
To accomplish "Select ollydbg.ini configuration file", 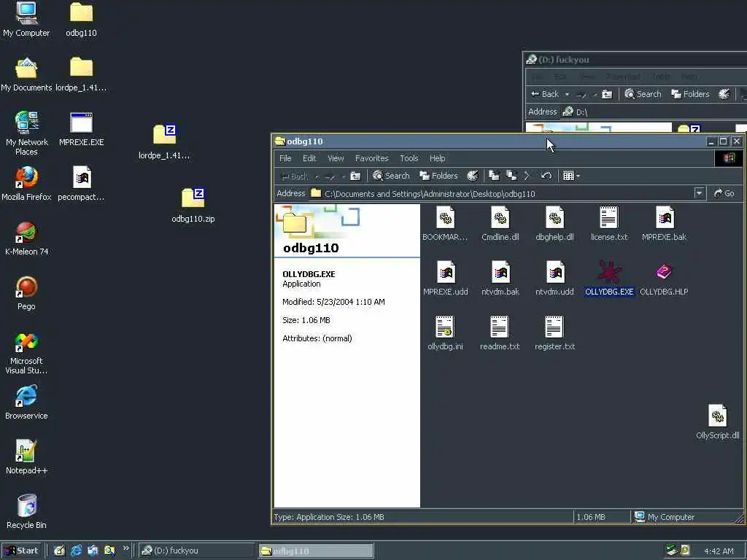I will tap(445, 332).
